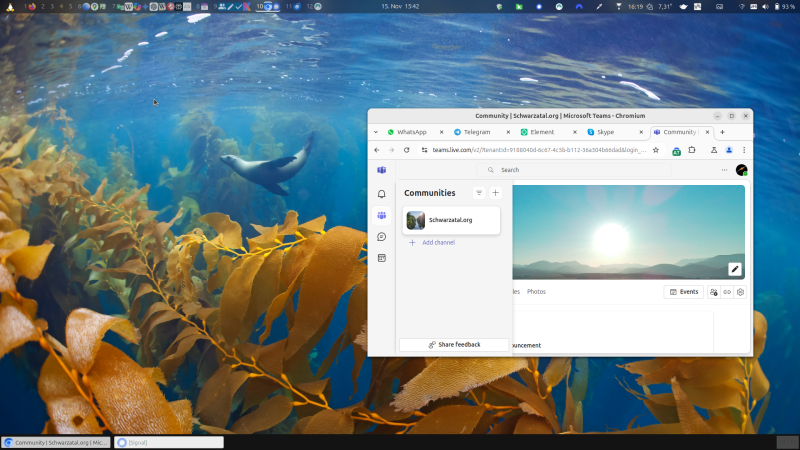Open the Chat icon in Teams sidebar
Screen dimensions: 800x450
(382, 237)
